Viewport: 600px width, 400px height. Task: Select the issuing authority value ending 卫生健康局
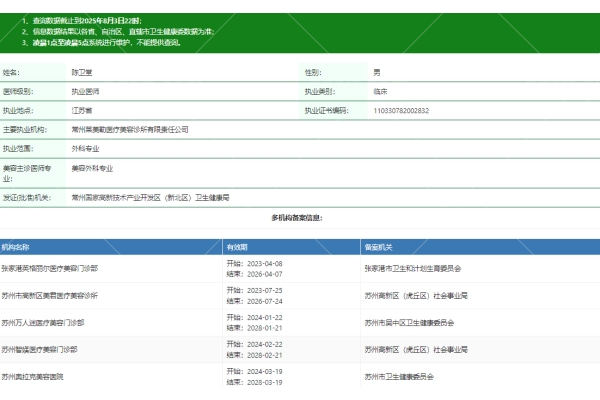coord(150,198)
